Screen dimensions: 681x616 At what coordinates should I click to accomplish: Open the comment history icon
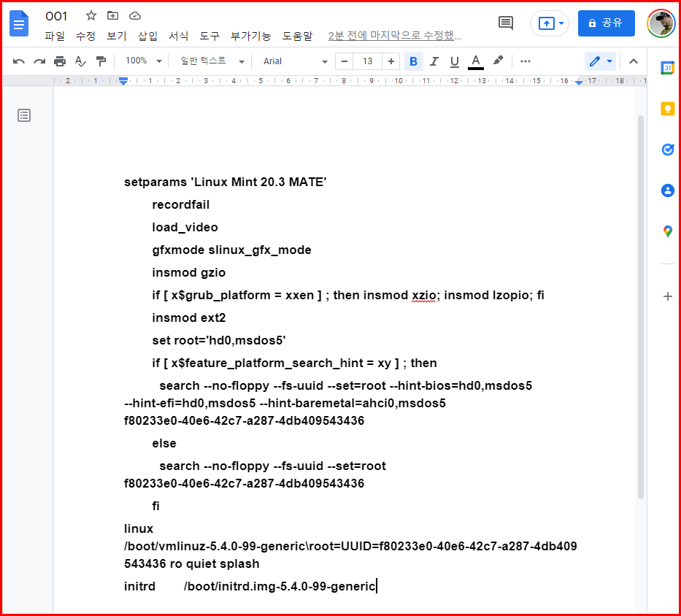[x=506, y=23]
